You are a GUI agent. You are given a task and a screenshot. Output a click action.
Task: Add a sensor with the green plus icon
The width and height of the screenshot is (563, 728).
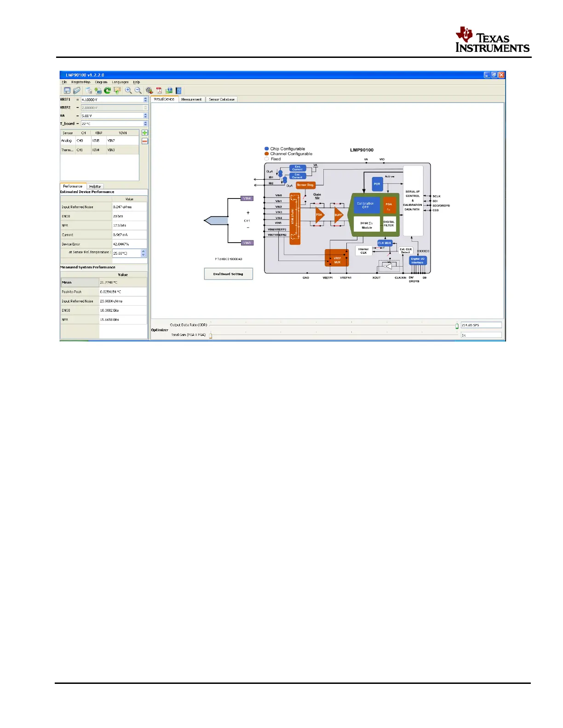click(x=145, y=133)
